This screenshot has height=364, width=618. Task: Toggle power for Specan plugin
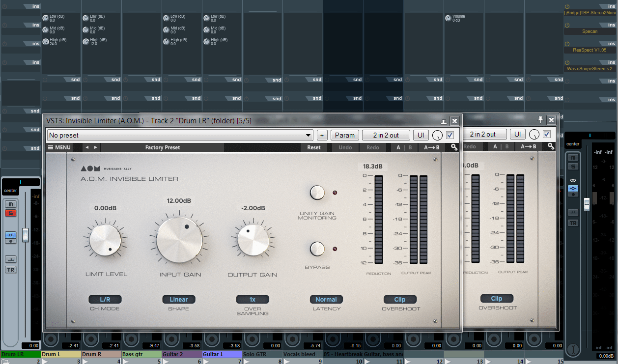tap(567, 25)
